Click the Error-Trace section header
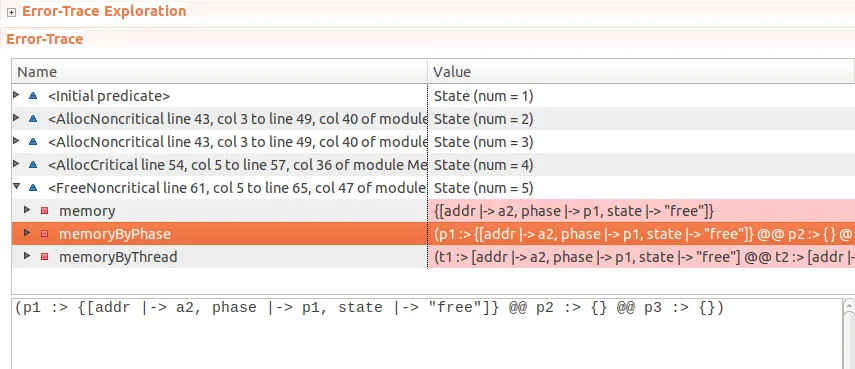855x369 pixels. pos(45,39)
